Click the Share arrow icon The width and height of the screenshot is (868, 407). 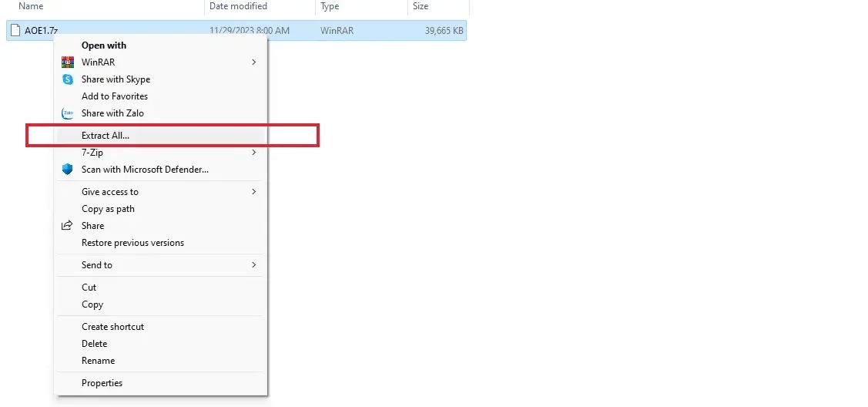tap(67, 226)
